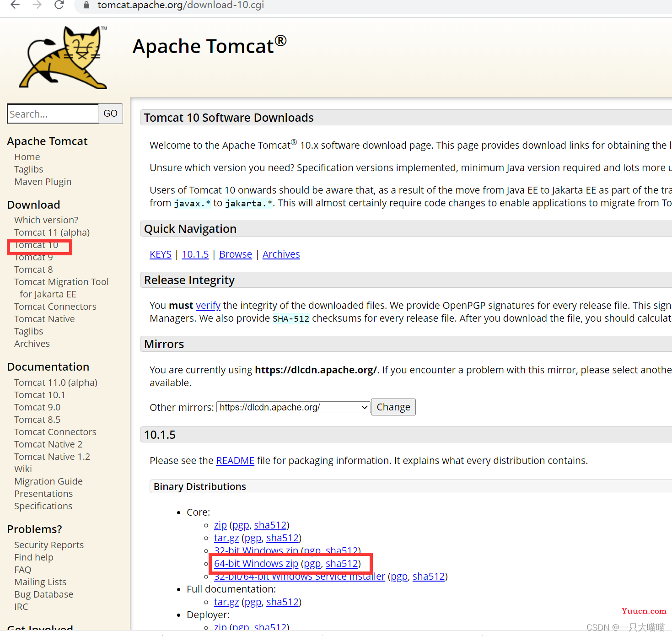Image resolution: width=672 pixels, height=636 pixels.
Task: Open Mailing Lists link
Action: tap(40, 582)
